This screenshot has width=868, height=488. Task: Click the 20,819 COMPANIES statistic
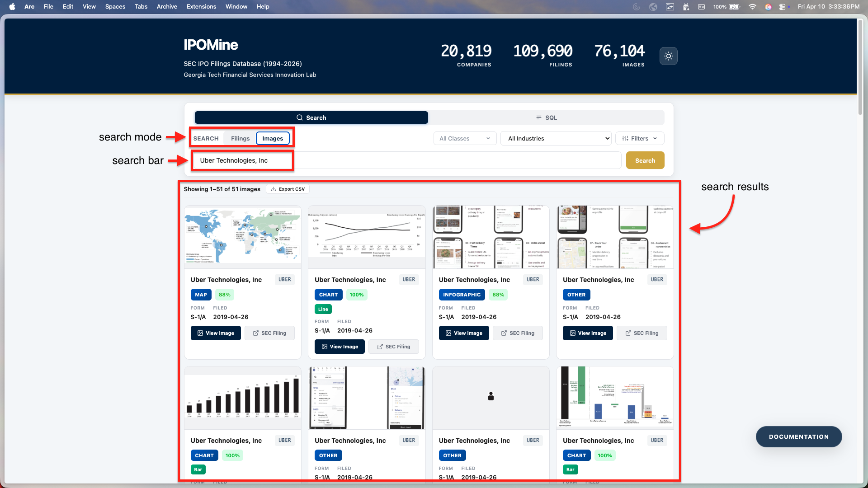pos(466,56)
